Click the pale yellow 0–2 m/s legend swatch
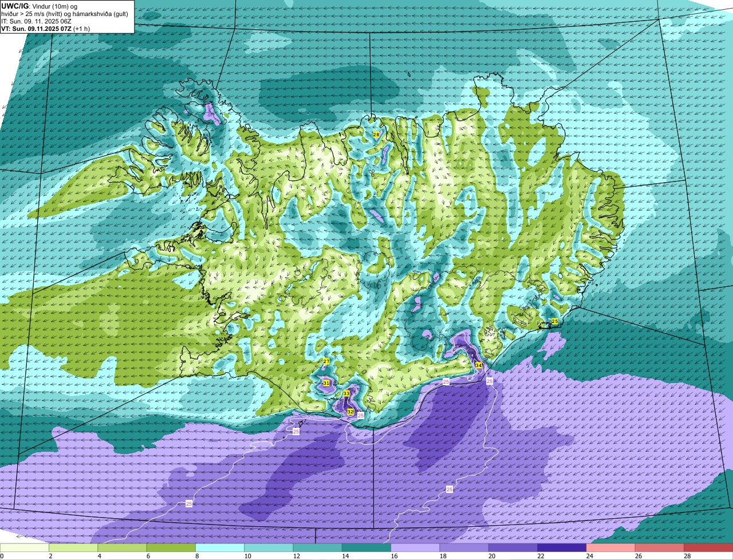Screen dimensions: 733x560 [25, 548]
